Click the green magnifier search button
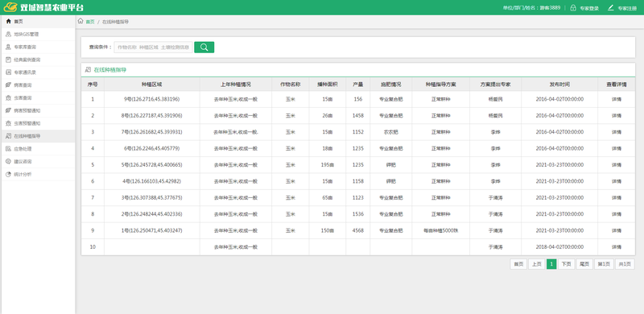Image resolution: width=644 pixels, height=314 pixels. coord(204,48)
